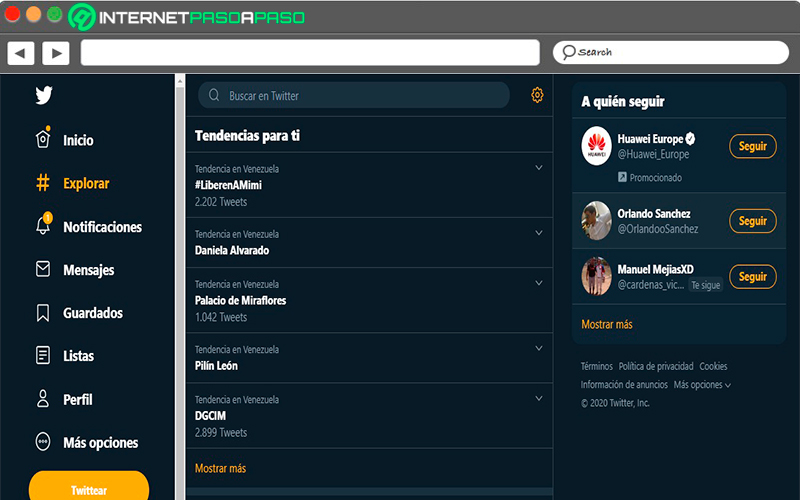Open Perfil menu label
Image resolution: width=800 pixels, height=500 pixels.
(x=78, y=399)
